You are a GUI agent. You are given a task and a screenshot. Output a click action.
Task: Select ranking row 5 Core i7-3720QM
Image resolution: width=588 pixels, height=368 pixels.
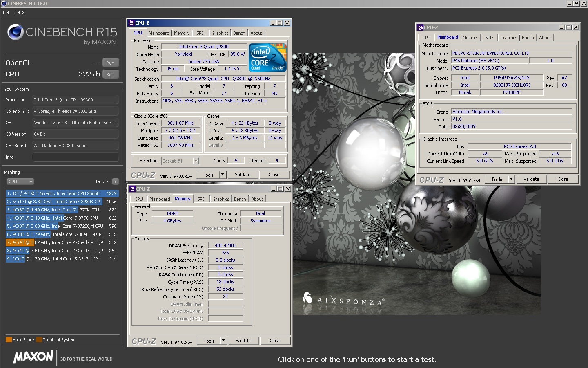click(62, 226)
